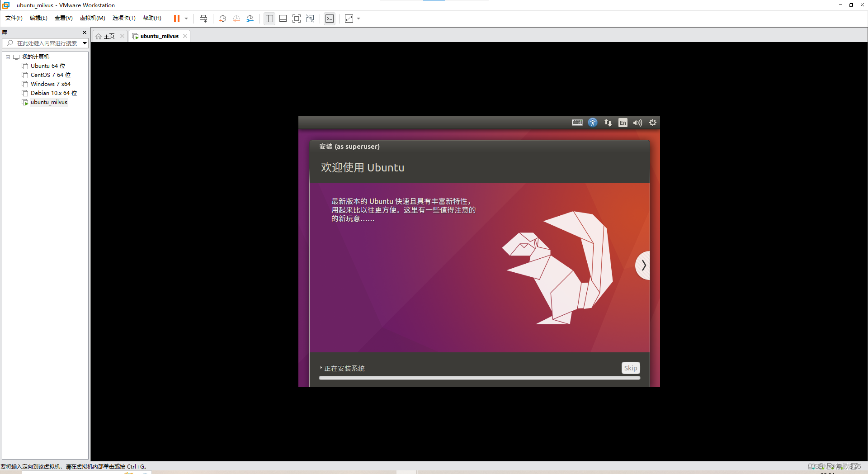Select the Ubuntu 64 位 virtual machine

48,66
